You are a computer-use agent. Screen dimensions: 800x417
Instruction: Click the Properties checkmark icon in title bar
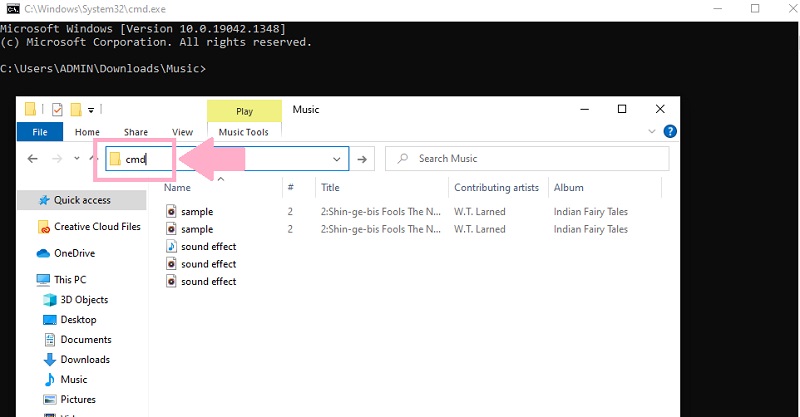[57, 109]
